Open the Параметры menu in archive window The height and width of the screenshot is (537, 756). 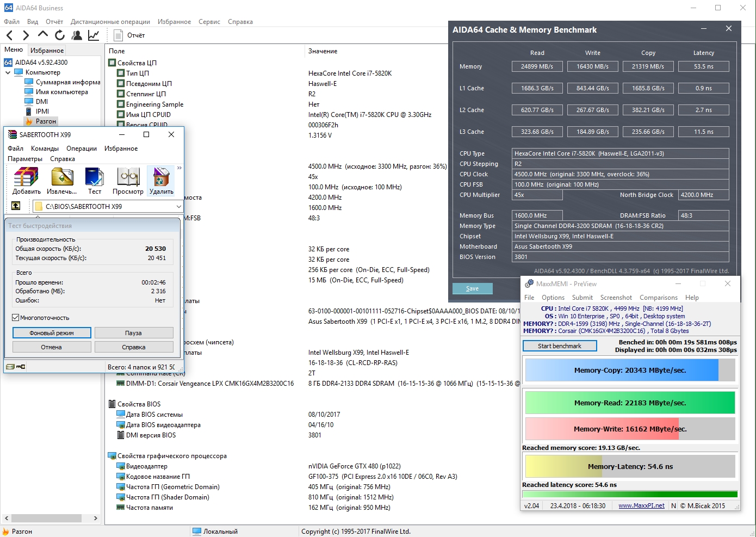tap(25, 159)
